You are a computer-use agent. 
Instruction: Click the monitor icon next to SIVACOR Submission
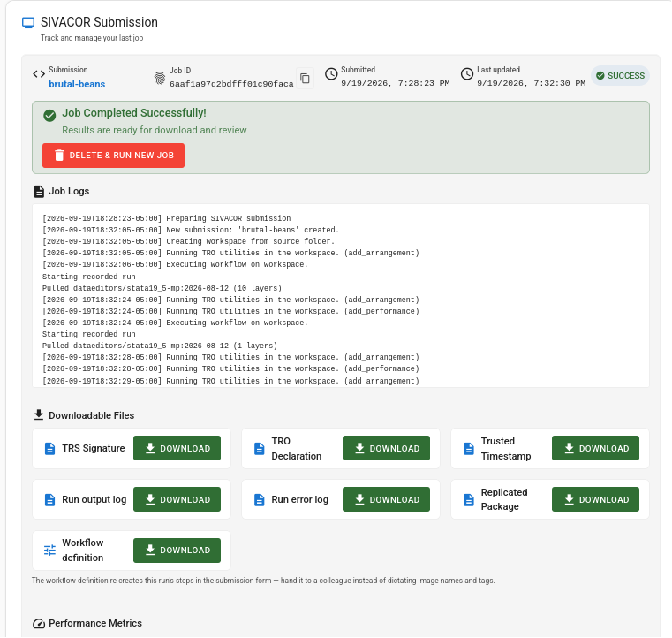[x=28, y=23]
